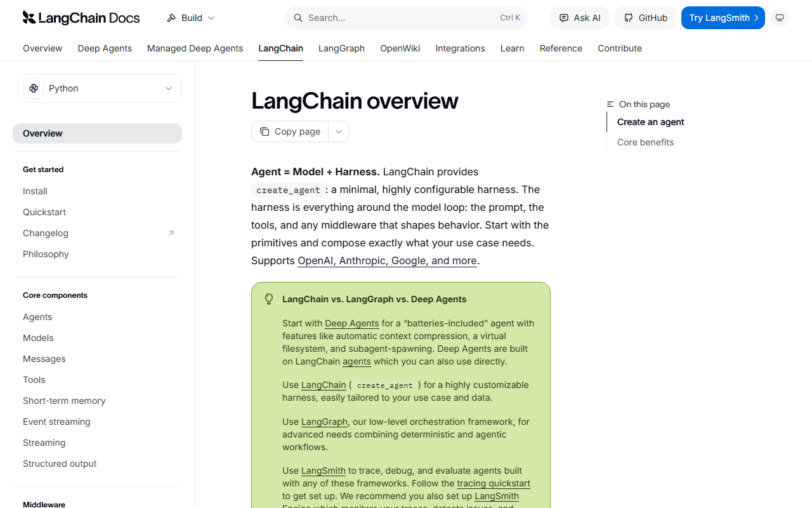Open Install in the sidebar
The width and height of the screenshot is (812, 508).
pyautogui.click(x=35, y=191)
